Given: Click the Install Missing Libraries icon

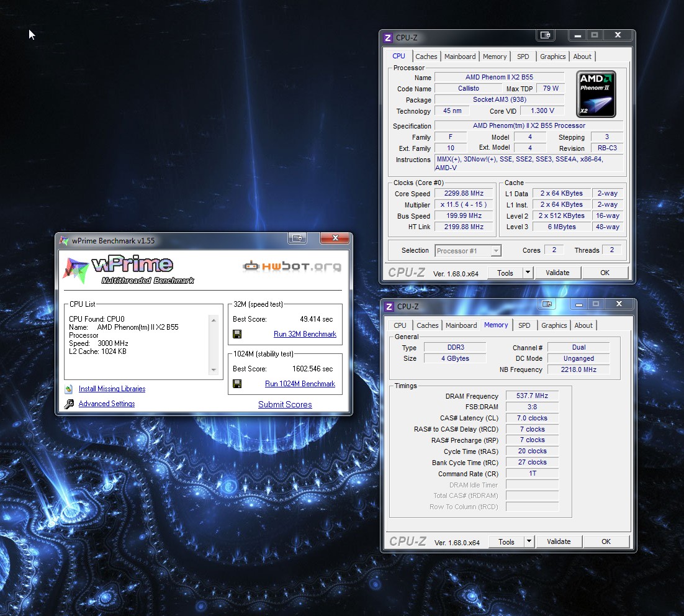Looking at the screenshot, I should (69, 389).
